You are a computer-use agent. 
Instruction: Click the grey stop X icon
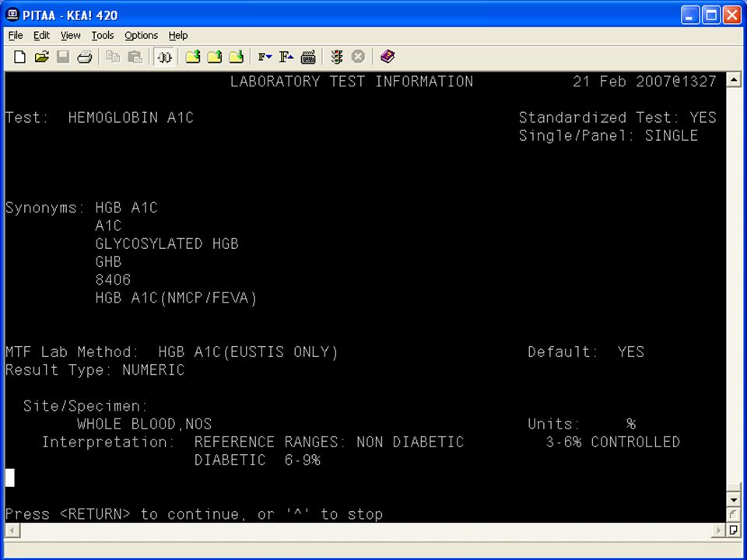click(358, 57)
